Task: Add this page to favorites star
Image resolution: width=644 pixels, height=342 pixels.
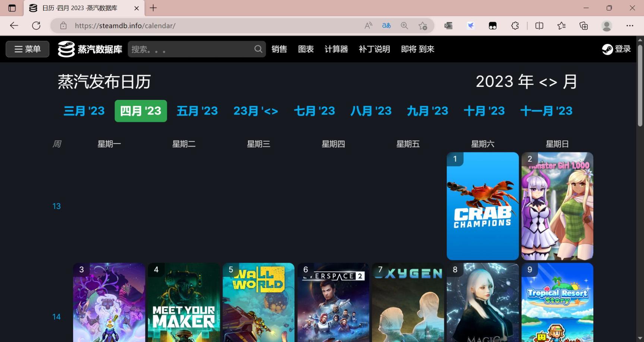Action: click(423, 26)
